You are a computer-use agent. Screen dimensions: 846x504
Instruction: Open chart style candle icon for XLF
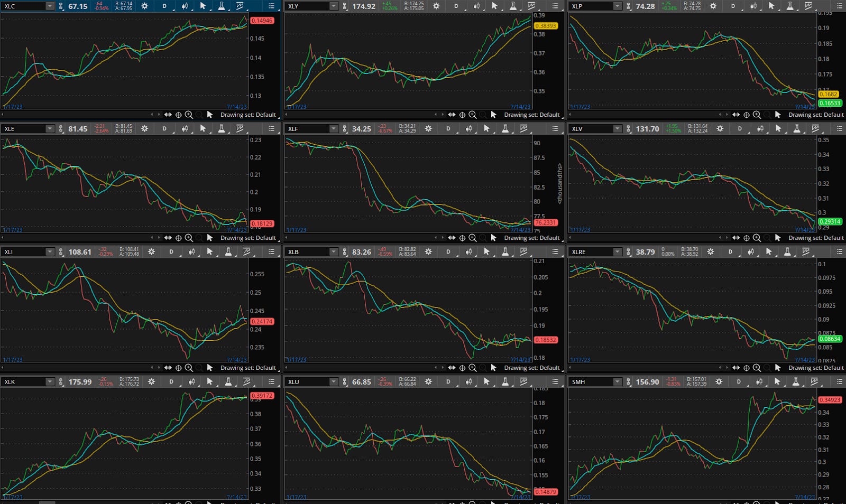tap(468, 128)
